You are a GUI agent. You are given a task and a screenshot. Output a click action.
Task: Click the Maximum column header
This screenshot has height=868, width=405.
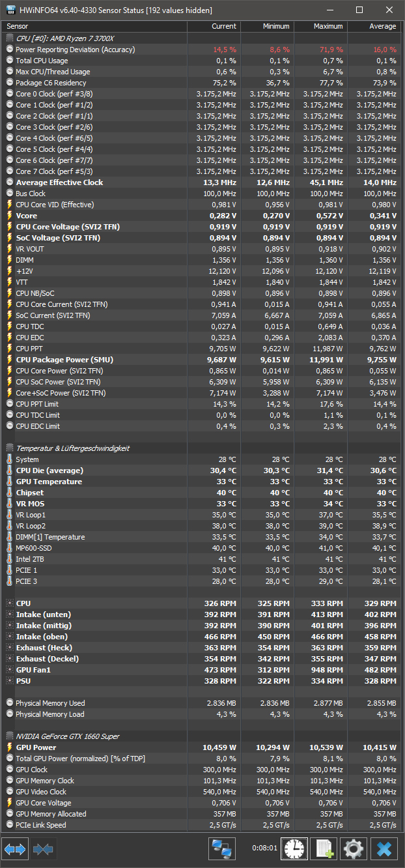tap(320, 26)
